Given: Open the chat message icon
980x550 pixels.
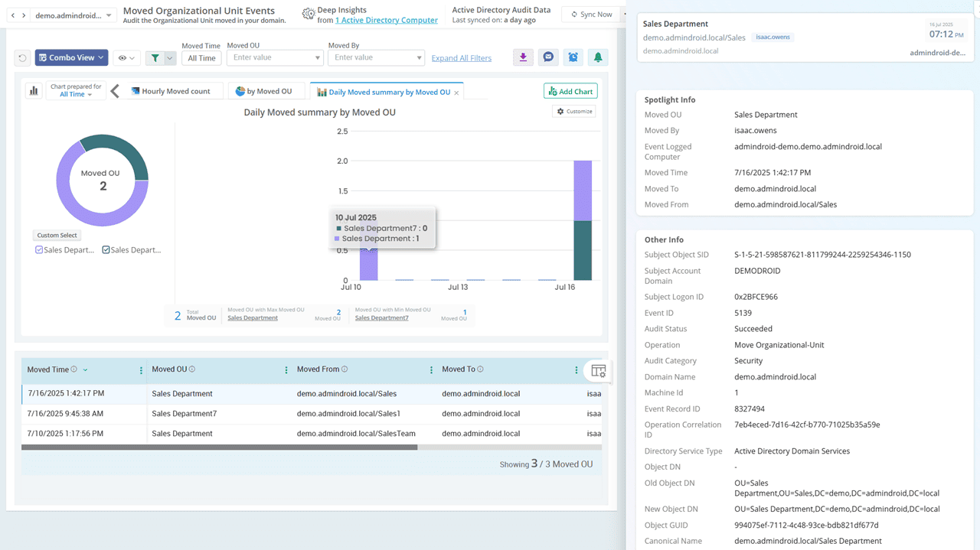Looking at the screenshot, I should [548, 57].
